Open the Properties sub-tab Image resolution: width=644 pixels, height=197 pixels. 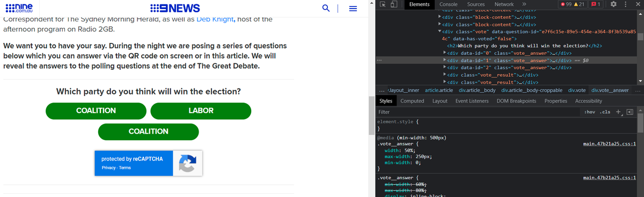pos(555,101)
